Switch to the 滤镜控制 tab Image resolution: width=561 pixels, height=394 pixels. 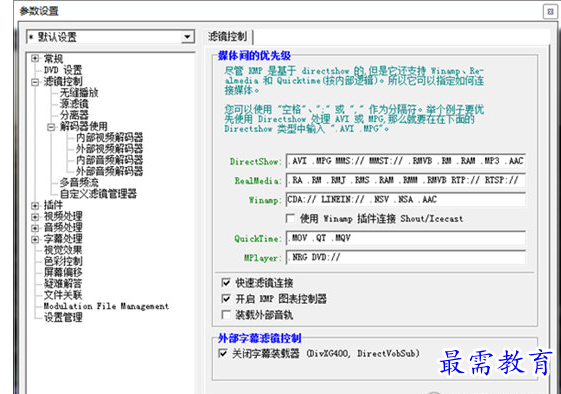point(228,37)
